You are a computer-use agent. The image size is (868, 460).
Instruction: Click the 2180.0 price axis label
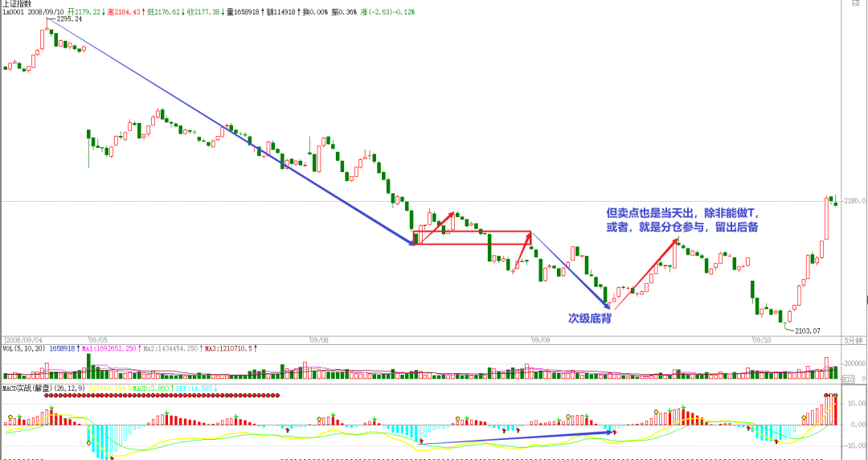click(855, 201)
